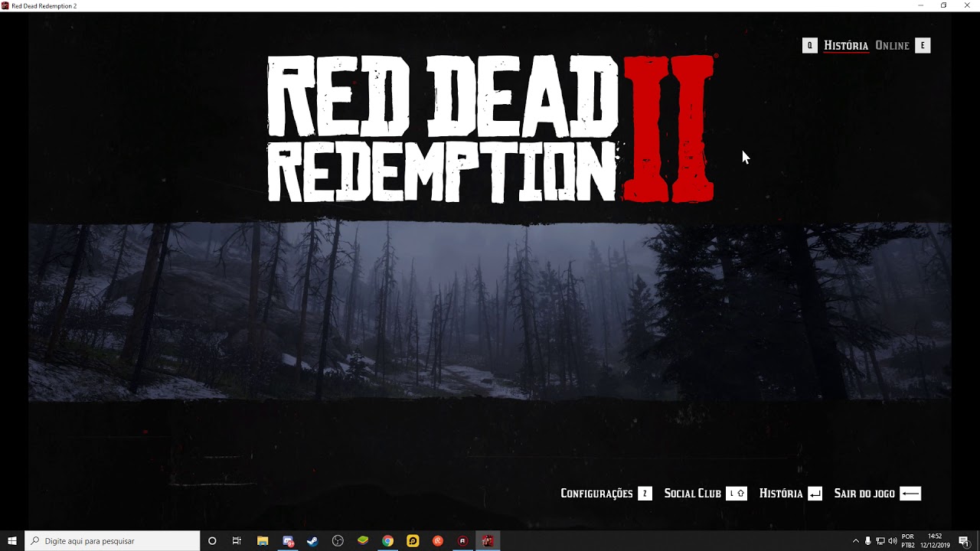The height and width of the screenshot is (551, 980).
Task: Minimize the Red Dead Redemption 2 window
Action: pyautogui.click(x=921, y=5)
